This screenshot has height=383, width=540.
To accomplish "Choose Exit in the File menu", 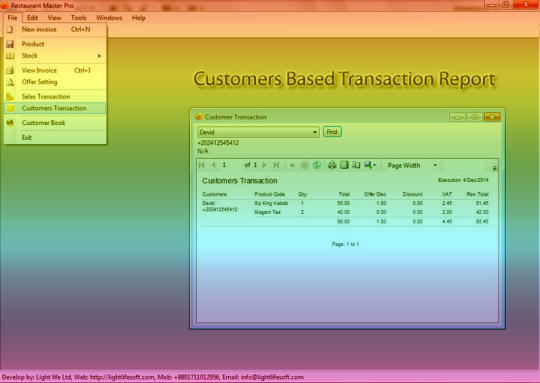I will pos(55,137).
